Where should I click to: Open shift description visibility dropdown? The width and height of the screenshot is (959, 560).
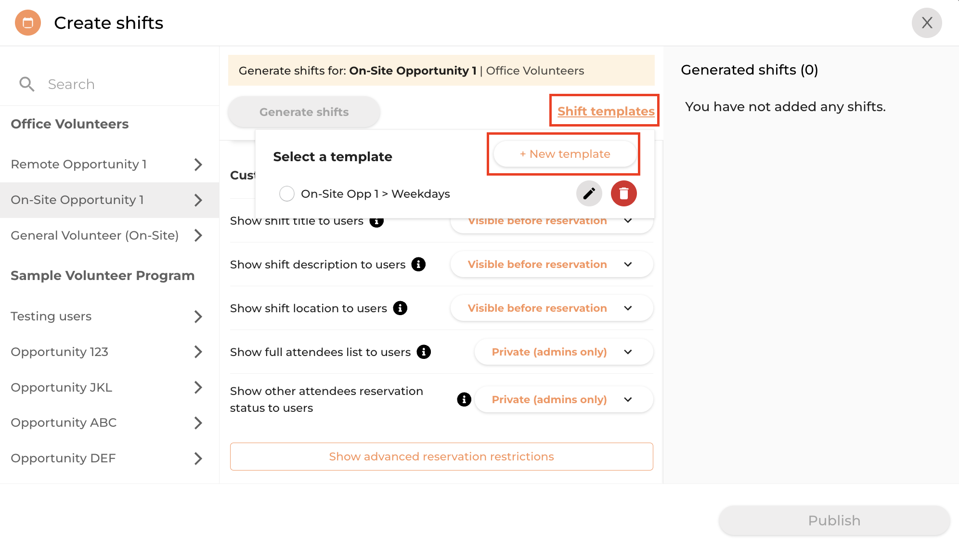click(x=552, y=265)
